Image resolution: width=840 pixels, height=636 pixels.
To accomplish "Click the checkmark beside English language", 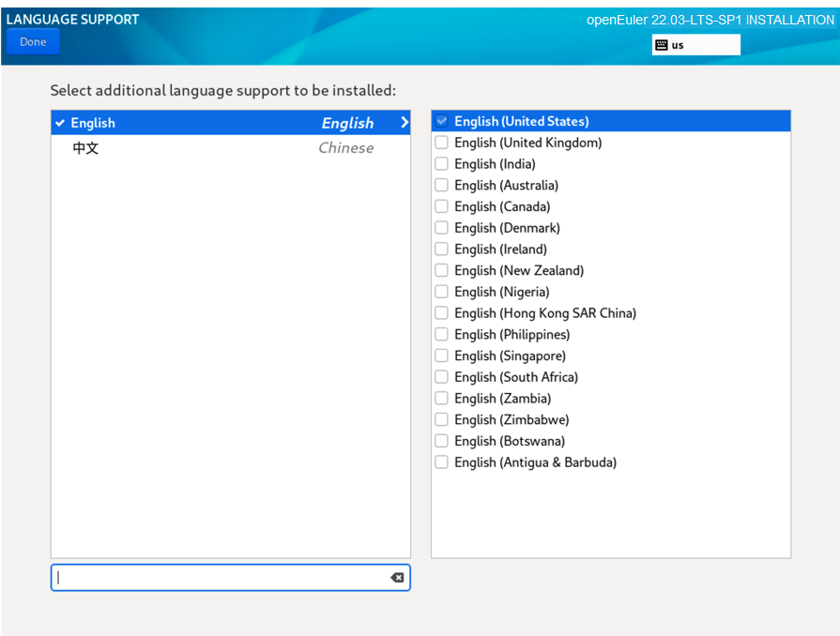I will 60,123.
